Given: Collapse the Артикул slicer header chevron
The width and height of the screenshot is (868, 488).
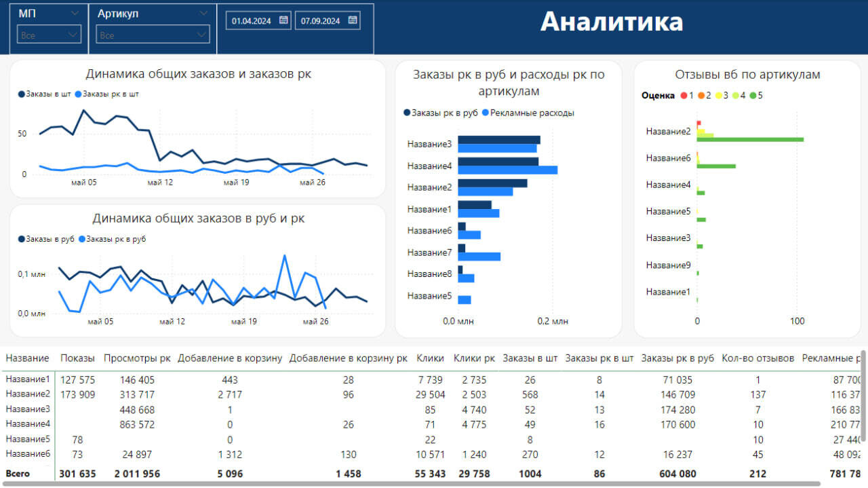Looking at the screenshot, I should [x=203, y=14].
